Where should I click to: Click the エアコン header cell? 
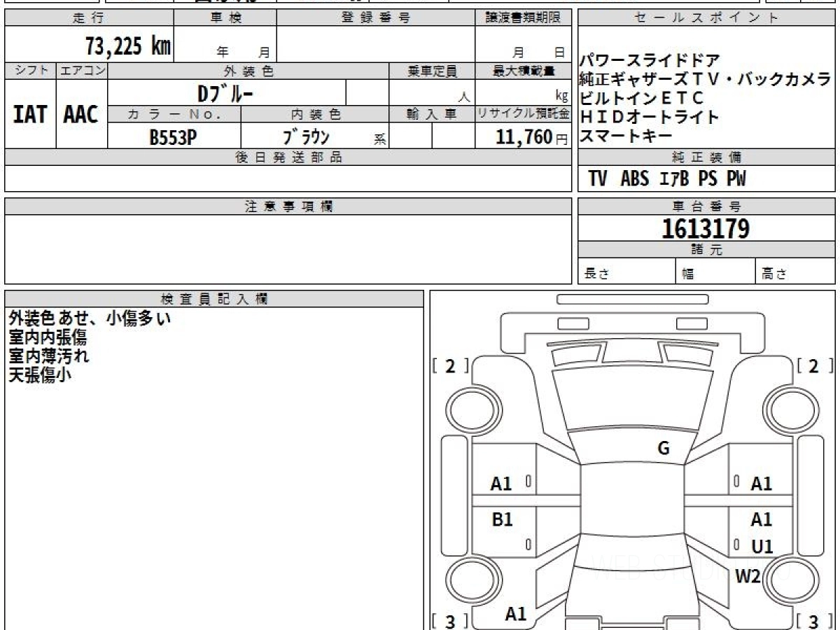[82, 71]
